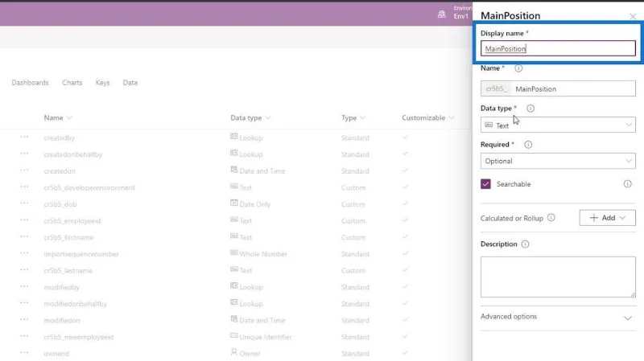The image size is (644, 361).
Task: Open the createdonbehalfby column
Action: pyautogui.click(x=73, y=154)
